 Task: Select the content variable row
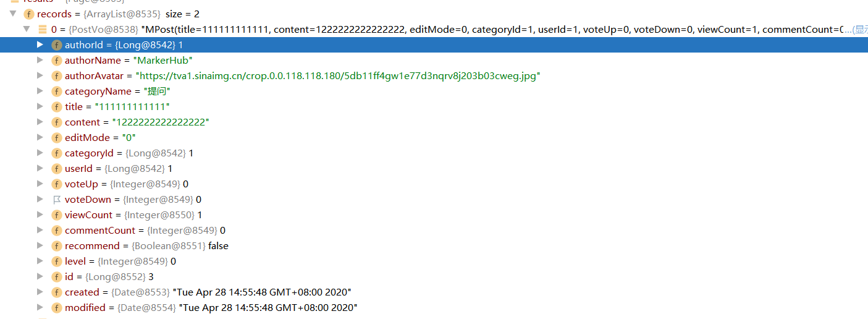[434, 122]
